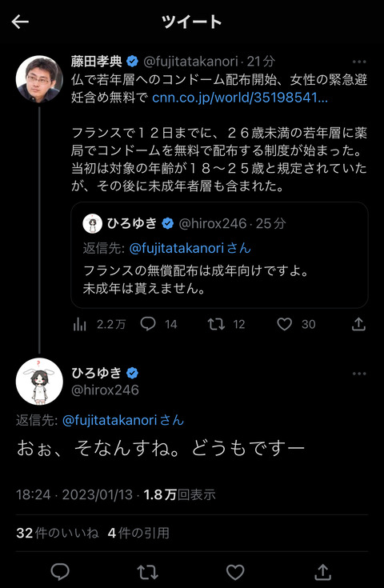Image resolution: width=384 pixels, height=588 pixels.
Task: Share ひろゆき's reply from the bottom bar
Action: tap(323, 572)
